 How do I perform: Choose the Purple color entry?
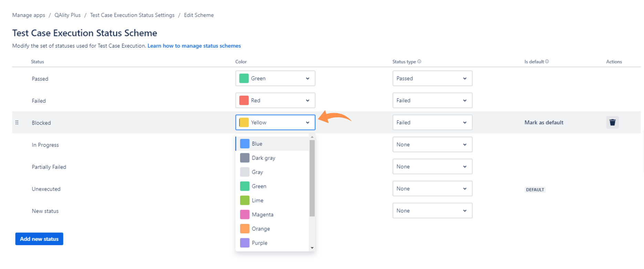pyautogui.click(x=272, y=243)
